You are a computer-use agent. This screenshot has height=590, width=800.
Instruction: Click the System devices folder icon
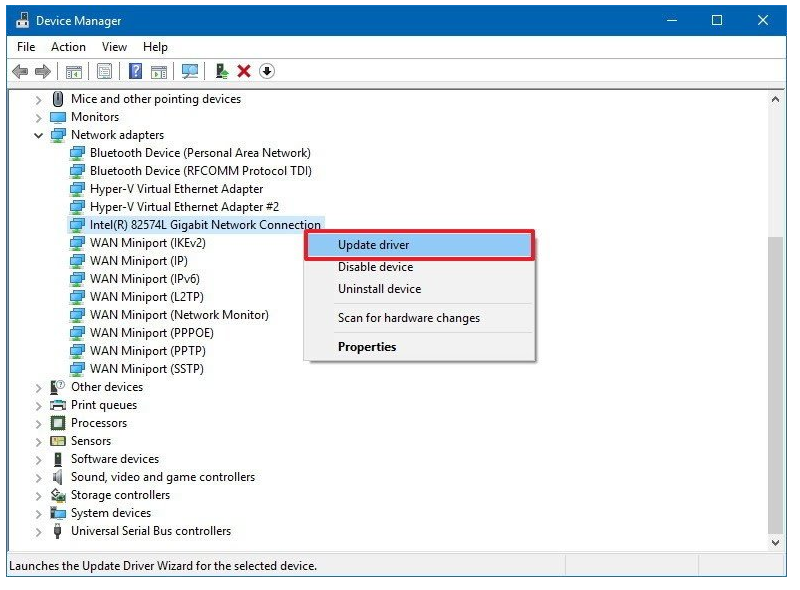coord(58,513)
